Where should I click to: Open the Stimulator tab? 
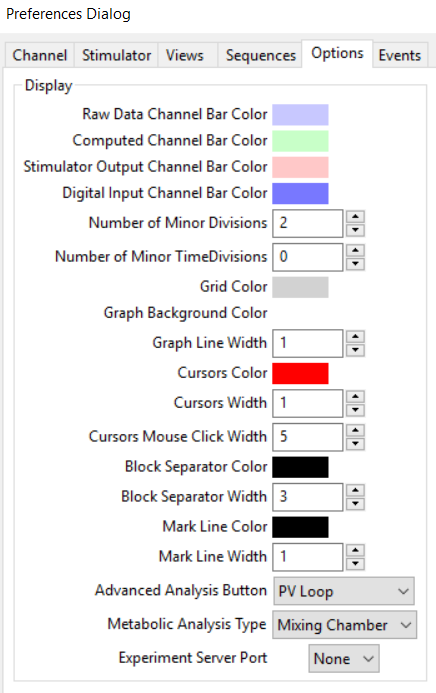pos(116,55)
